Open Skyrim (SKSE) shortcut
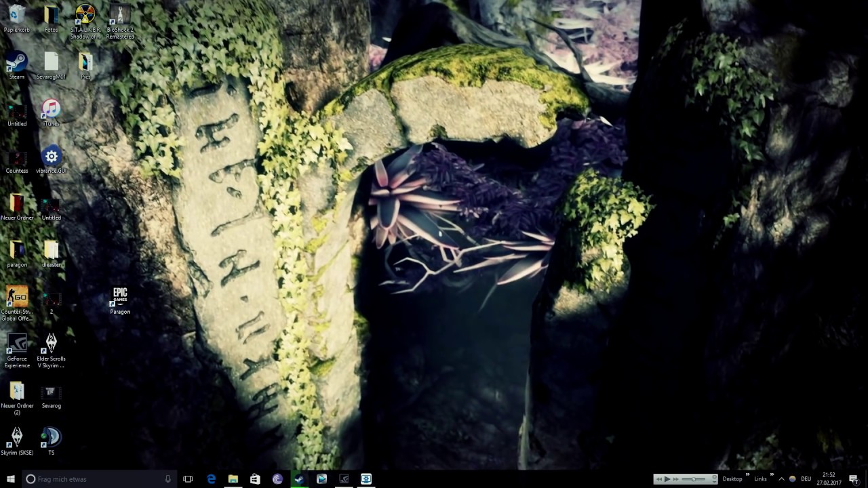 pyautogui.click(x=16, y=437)
